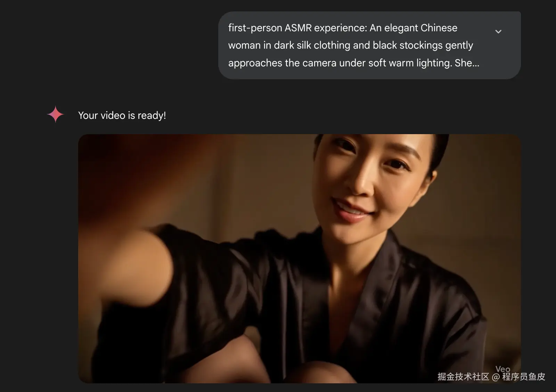Image resolution: width=556 pixels, height=392 pixels.
Task: Click the truncated "She..." text in the prompt
Action: click(x=467, y=63)
